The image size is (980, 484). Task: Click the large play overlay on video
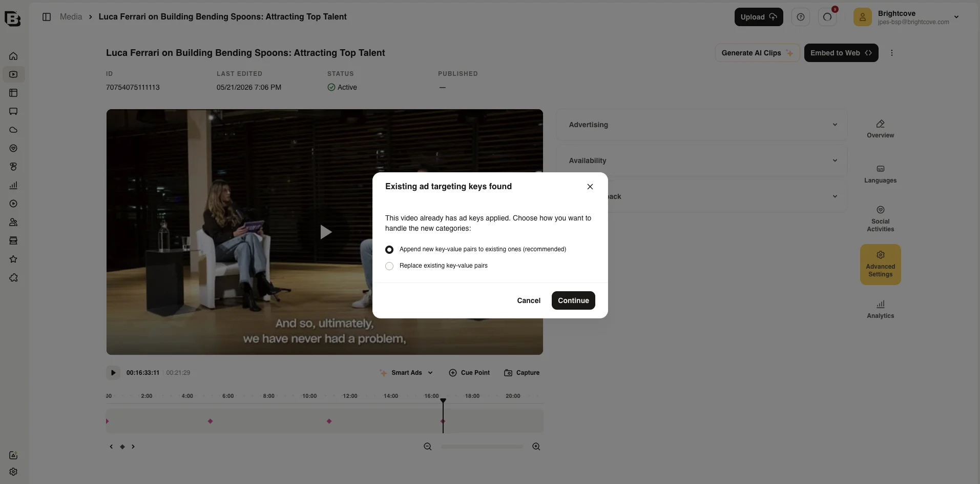pos(325,232)
